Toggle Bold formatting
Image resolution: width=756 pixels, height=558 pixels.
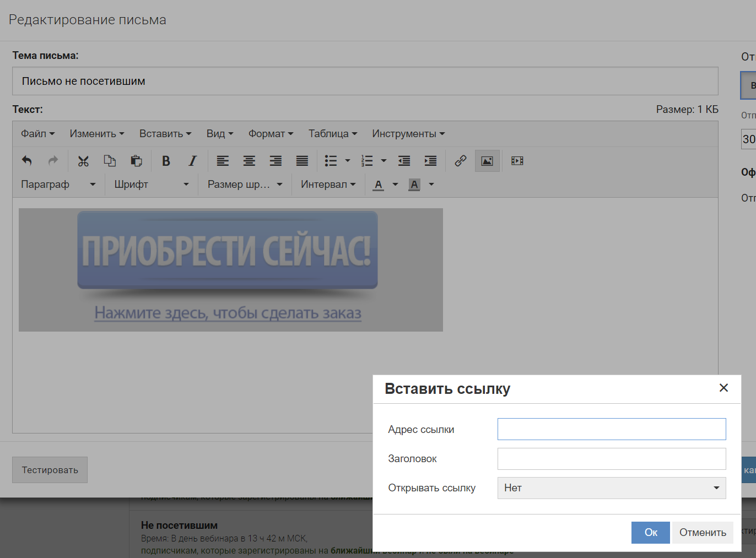[166, 161]
